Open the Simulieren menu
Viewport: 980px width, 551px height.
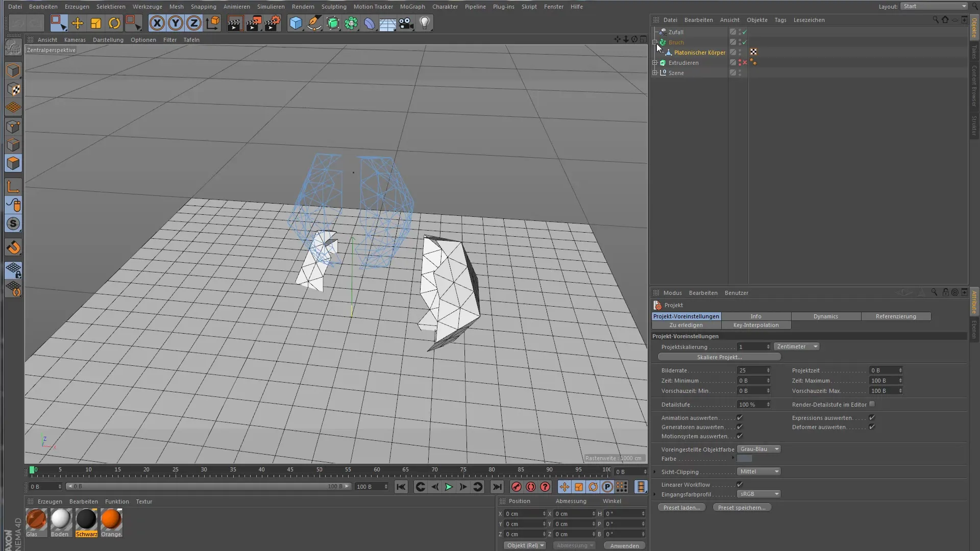click(x=271, y=7)
